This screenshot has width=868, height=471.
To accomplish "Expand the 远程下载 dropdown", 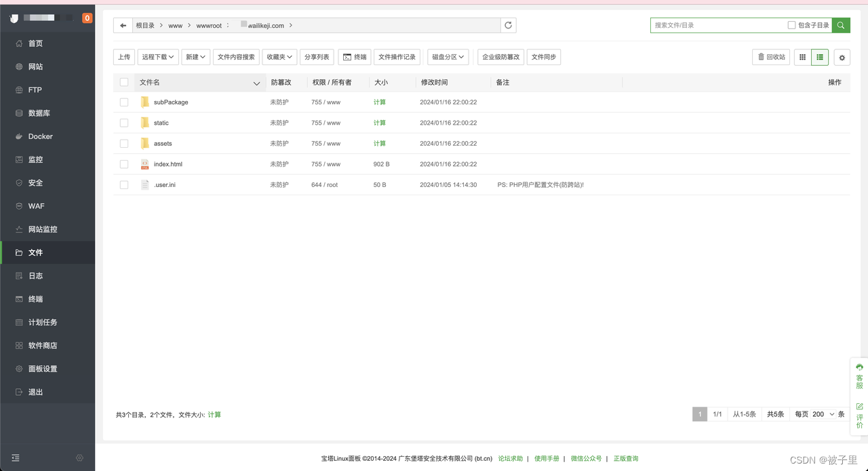I will point(158,57).
